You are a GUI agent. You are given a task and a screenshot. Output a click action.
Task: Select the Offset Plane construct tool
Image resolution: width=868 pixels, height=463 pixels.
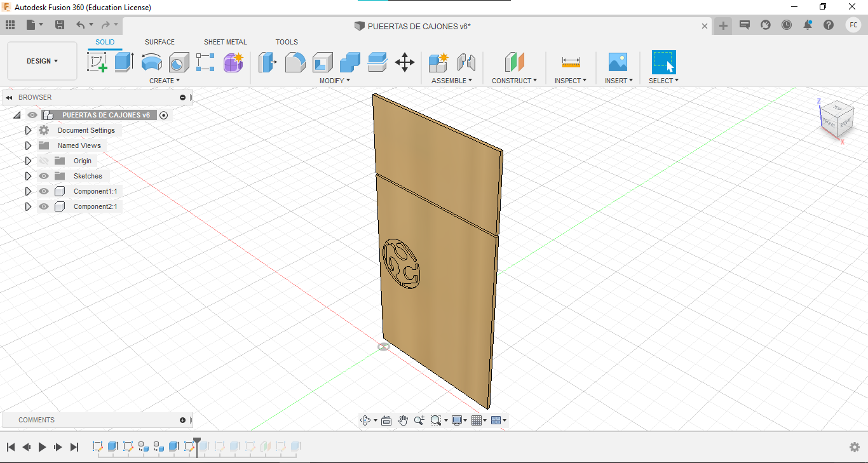pyautogui.click(x=515, y=62)
